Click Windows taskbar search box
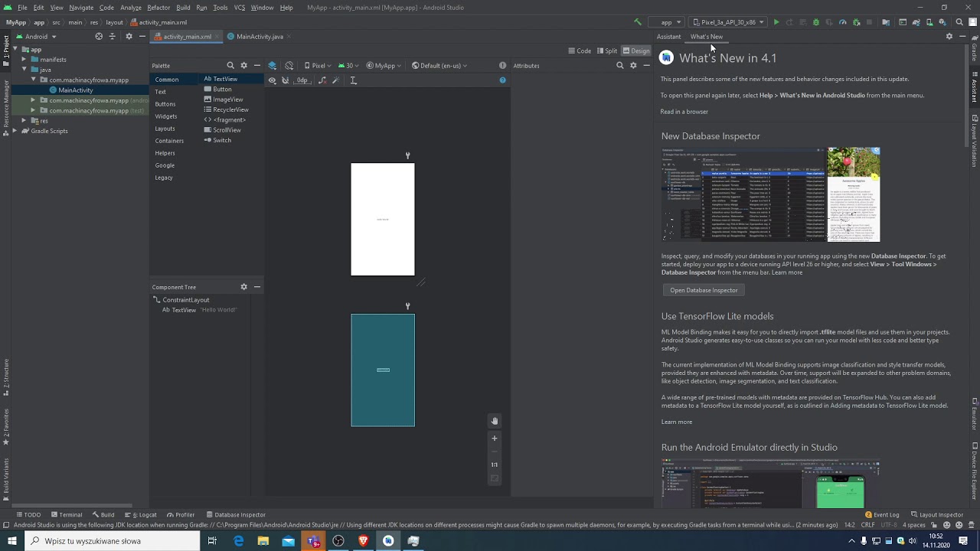Viewport: 980px width, 551px height. [x=113, y=541]
